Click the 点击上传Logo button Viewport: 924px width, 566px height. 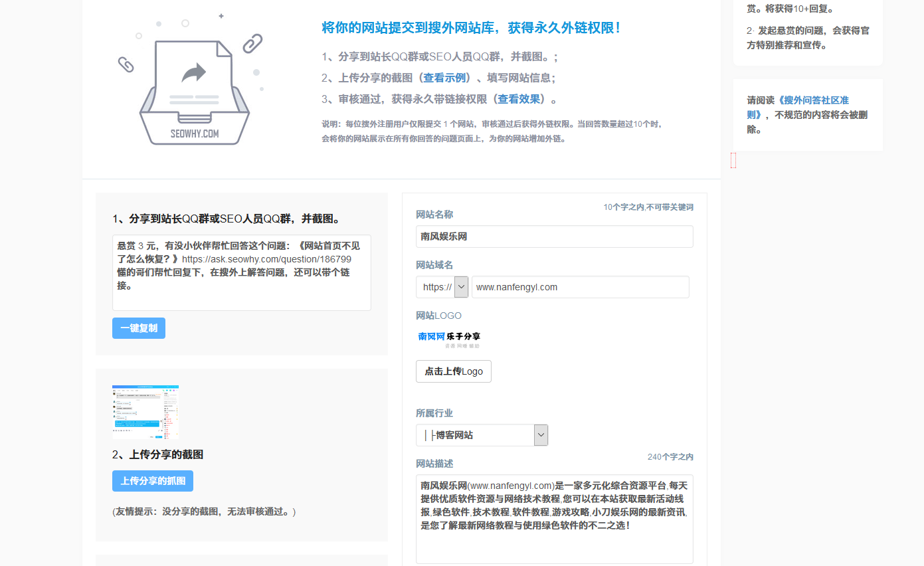[x=454, y=371]
